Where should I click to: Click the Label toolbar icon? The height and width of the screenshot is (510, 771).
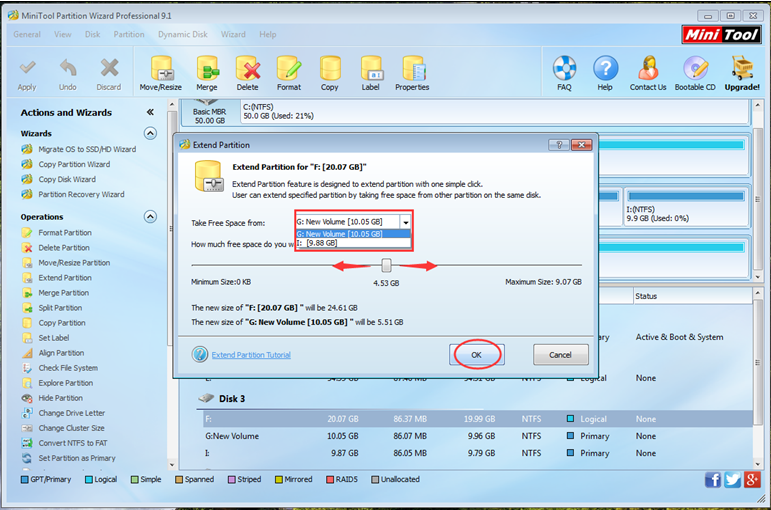371,68
